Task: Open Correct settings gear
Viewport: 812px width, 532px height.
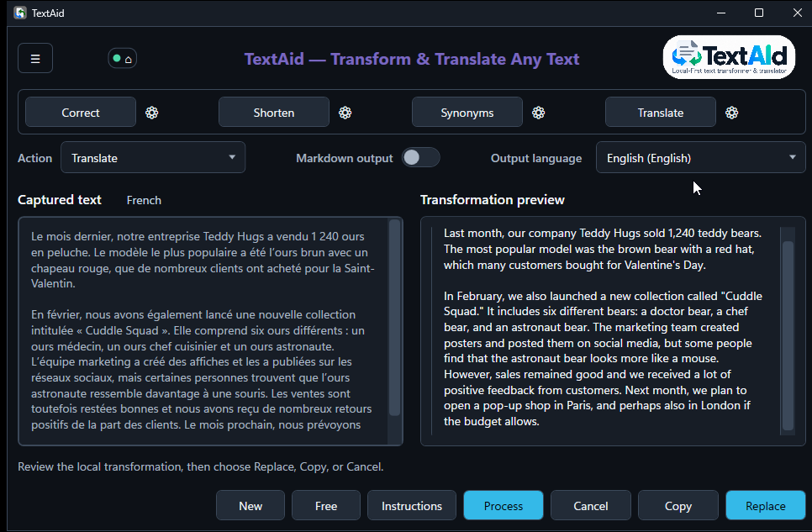Action: 152,113
